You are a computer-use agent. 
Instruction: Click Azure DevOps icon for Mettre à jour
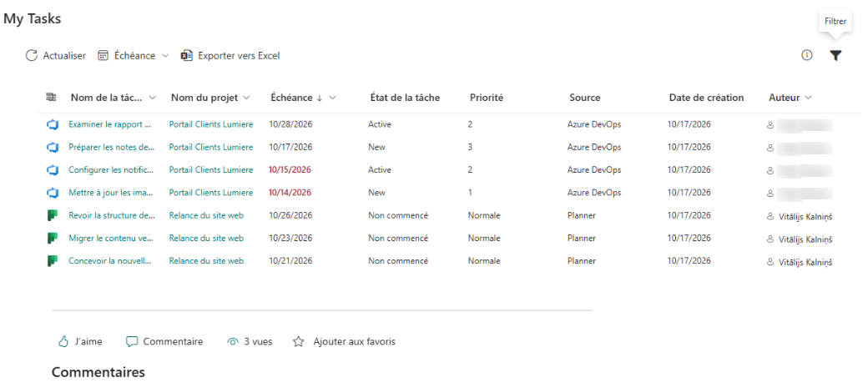click(x=53, y=194)
